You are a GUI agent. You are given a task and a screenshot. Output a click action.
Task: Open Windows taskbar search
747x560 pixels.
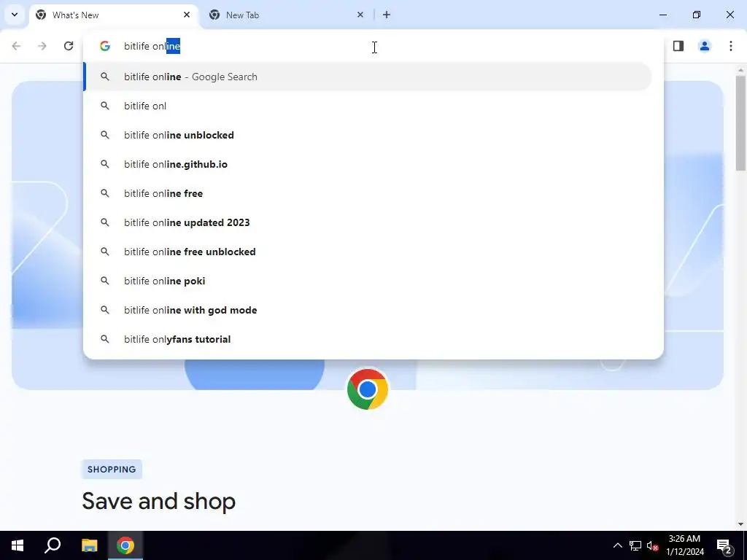(53, 545)
